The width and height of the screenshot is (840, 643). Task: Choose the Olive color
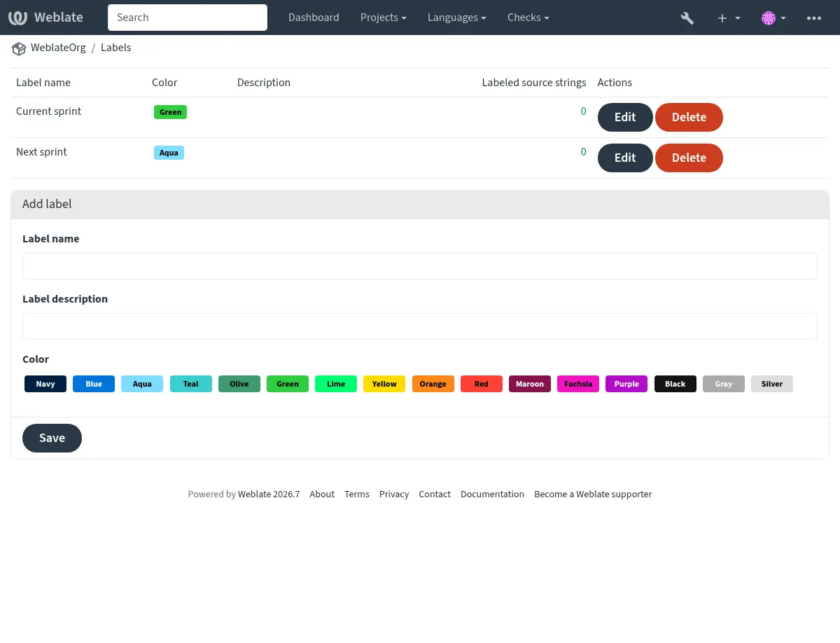click(x=239, y=384)
